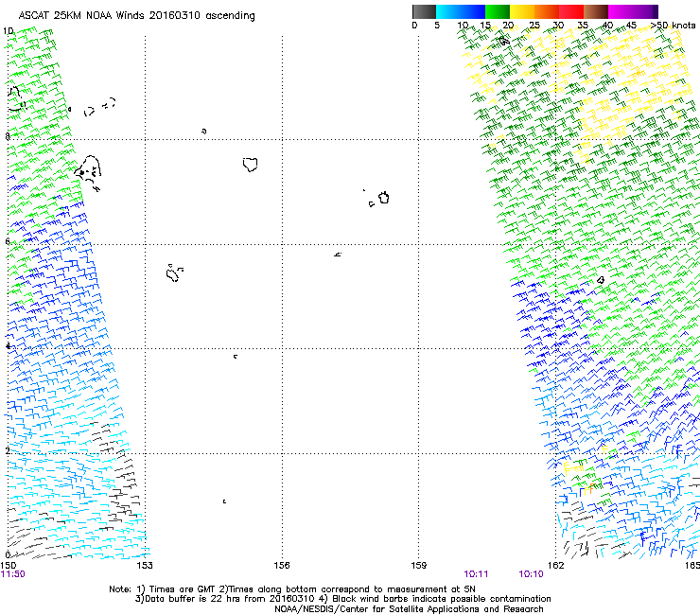The height and width of the screenshot is (615, 700).
Task: Click the '6' latitude axis label
Action: click(x=8, y=241)
